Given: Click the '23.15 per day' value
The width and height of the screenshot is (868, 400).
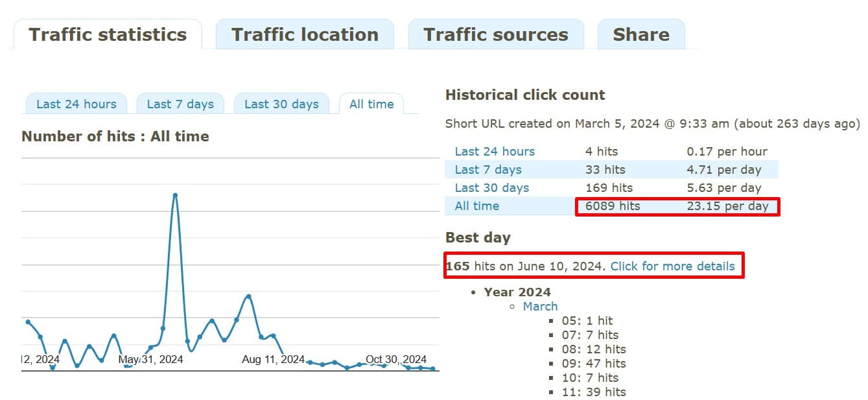Looking at the screenshot, I should click(x=727, y=206).
